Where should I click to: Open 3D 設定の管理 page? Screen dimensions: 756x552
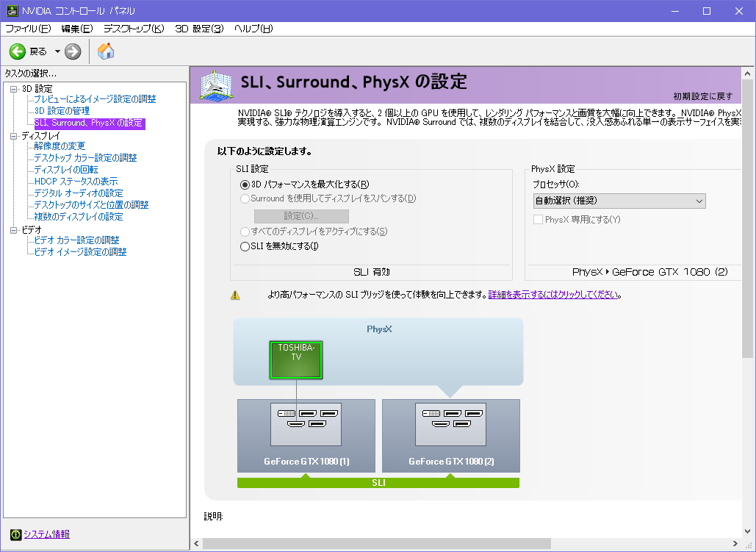(62, 110)
